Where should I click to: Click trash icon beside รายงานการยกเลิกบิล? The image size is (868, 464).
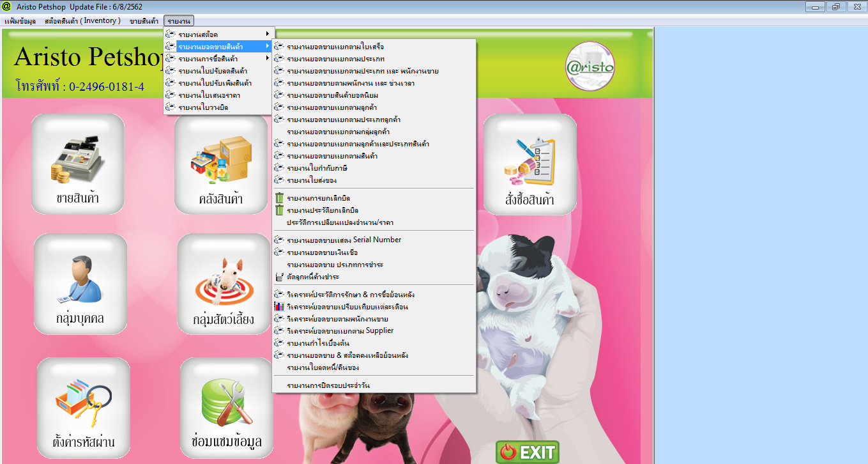point(279,198)
